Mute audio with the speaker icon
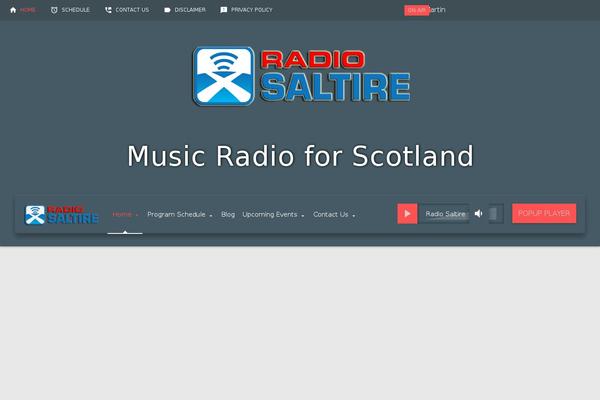 click(478, 214)
